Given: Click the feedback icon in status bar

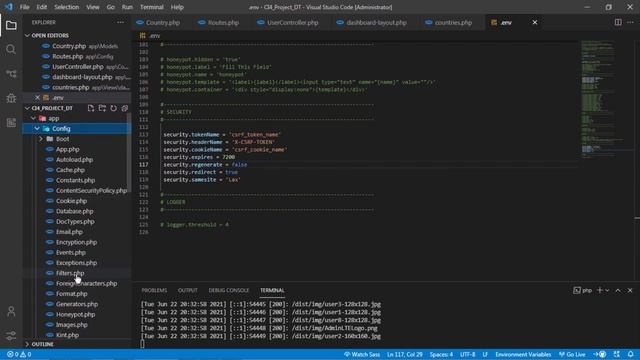Looking at the screenshot, I should point(617,354).
